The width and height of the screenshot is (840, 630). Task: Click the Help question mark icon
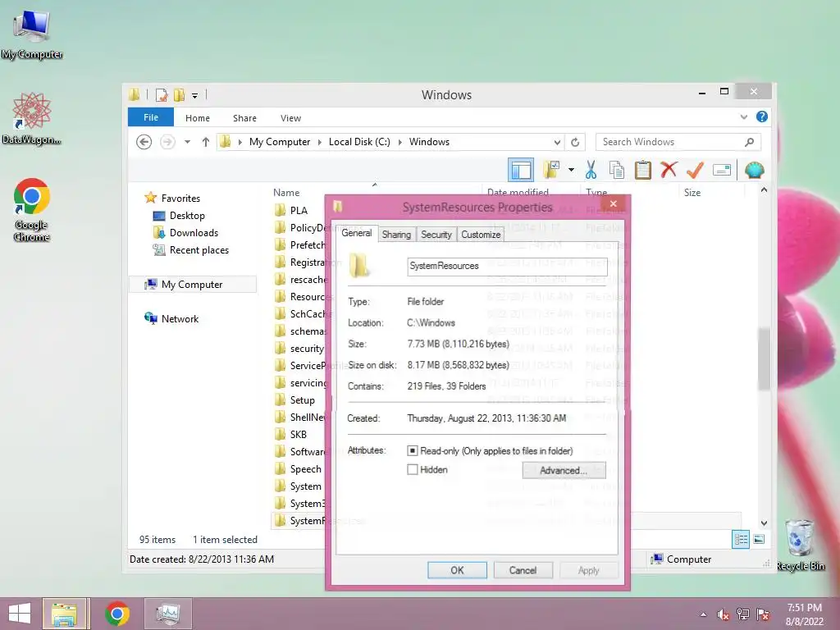coord(762,116)
